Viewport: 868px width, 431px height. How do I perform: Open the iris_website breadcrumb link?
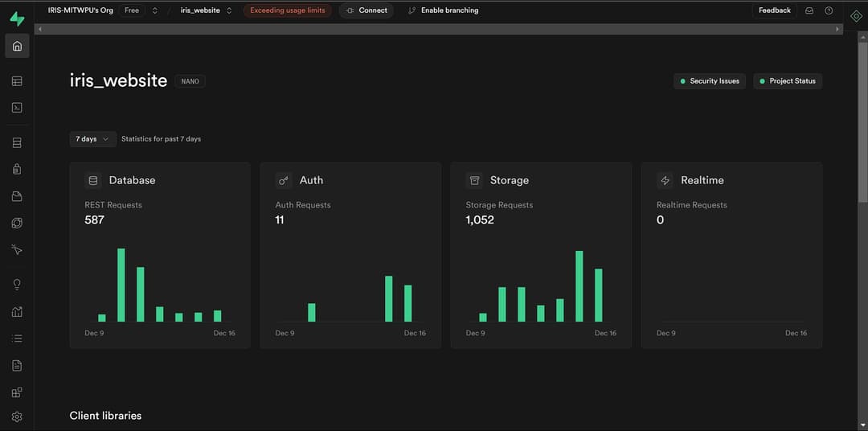point(200,10)
